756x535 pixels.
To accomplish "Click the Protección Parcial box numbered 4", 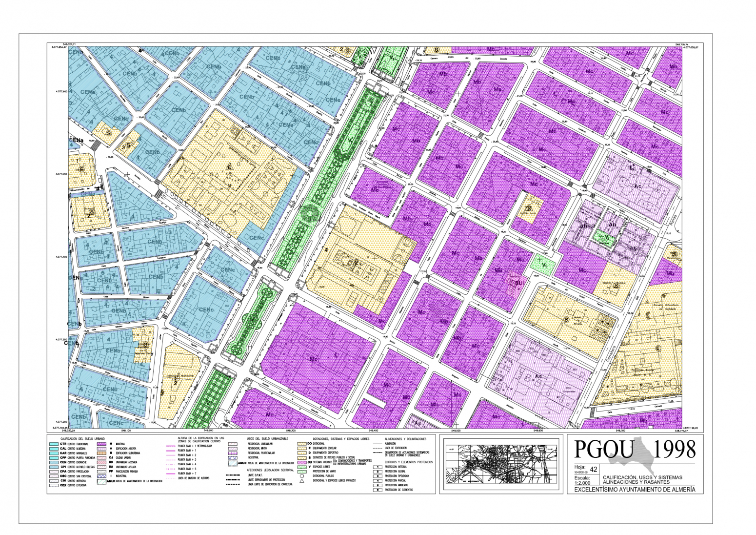I will point(378,481).
